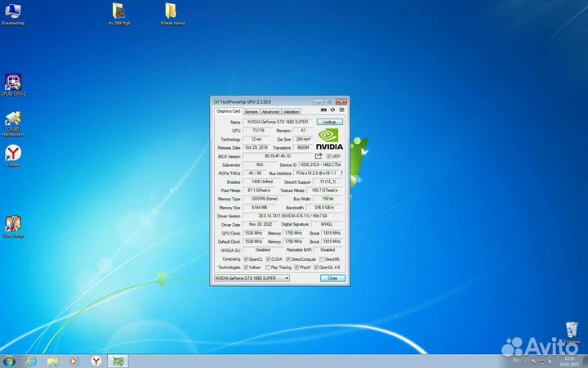The height and width of the screenshot is (368, 588).
Task: Toggle the DirectCompute checkbox
Action: [x=288, y=259]
